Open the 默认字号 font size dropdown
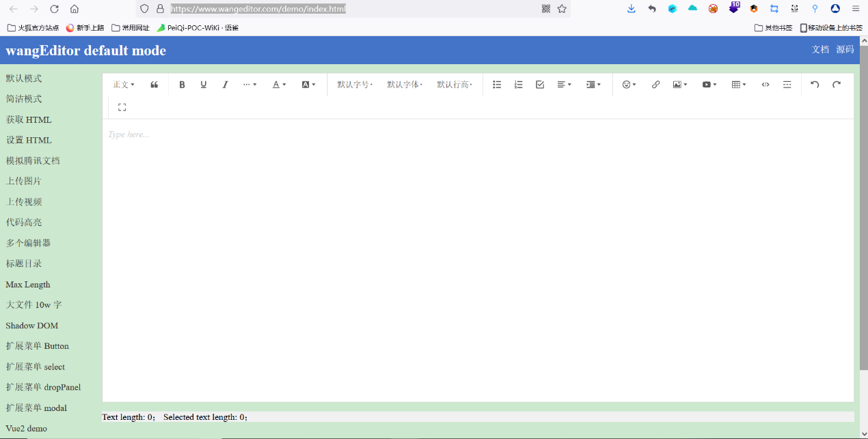 (355, 85)
